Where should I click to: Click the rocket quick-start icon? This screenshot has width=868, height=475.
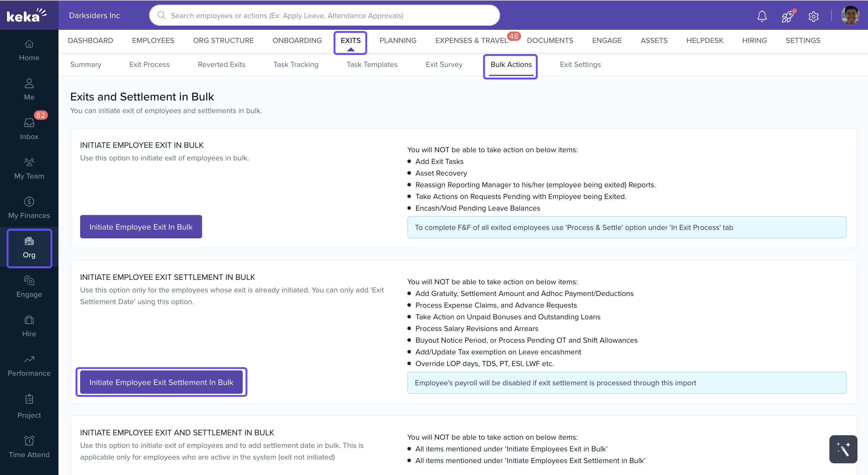click(788, 16)
